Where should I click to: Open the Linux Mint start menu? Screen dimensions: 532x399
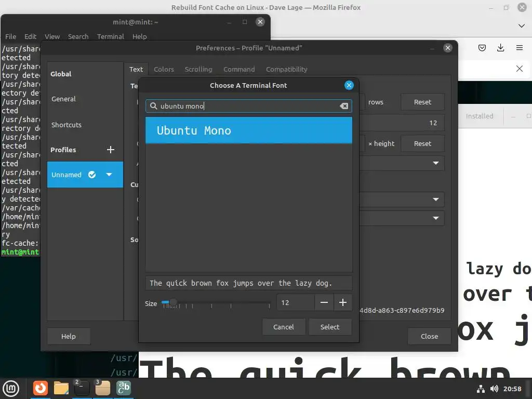11,388
